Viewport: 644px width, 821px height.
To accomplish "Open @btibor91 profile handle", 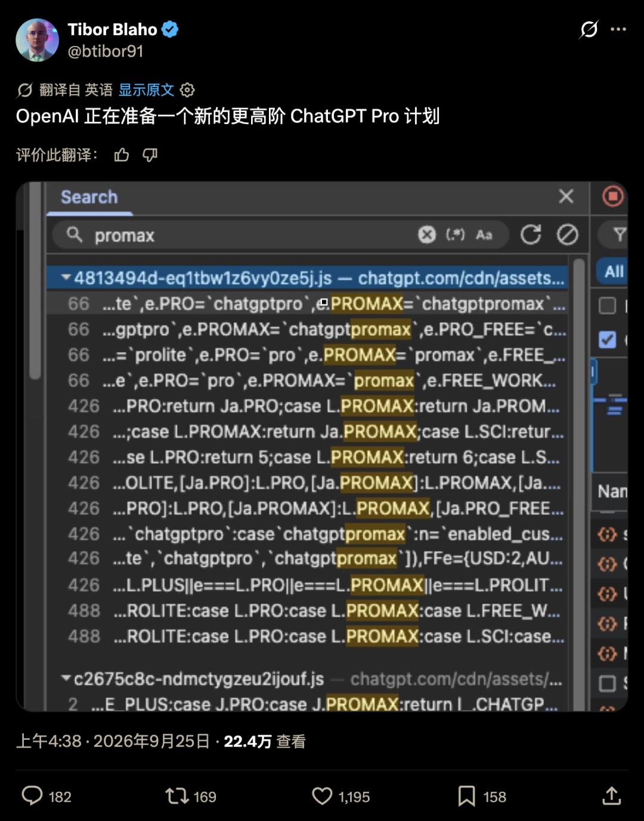I will (106, 51).
